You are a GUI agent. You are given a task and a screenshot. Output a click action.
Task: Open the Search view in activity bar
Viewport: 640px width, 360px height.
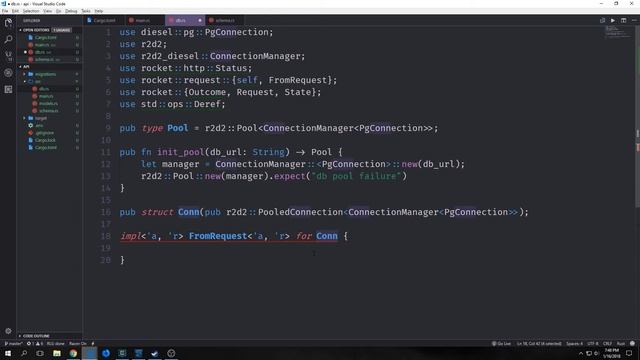tap(8, 39)
